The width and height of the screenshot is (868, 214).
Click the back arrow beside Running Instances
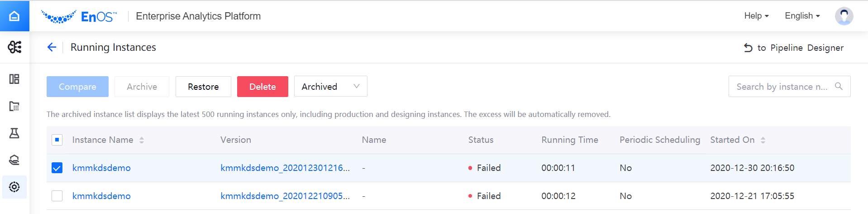point(52,47)
